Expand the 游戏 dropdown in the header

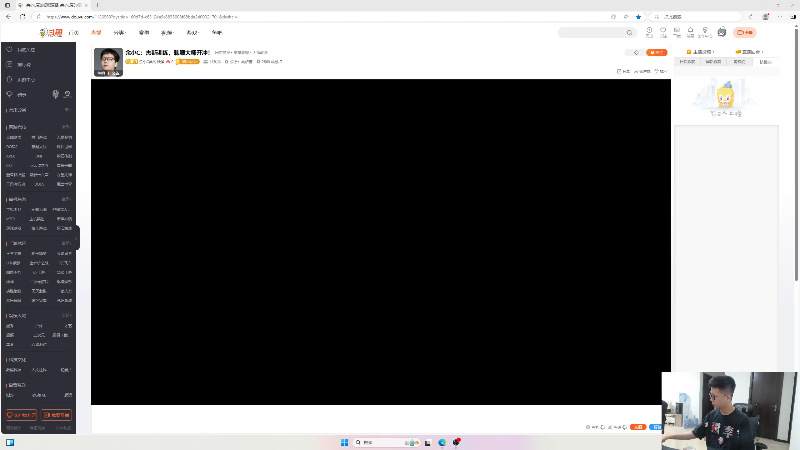(x=192, y=33)
